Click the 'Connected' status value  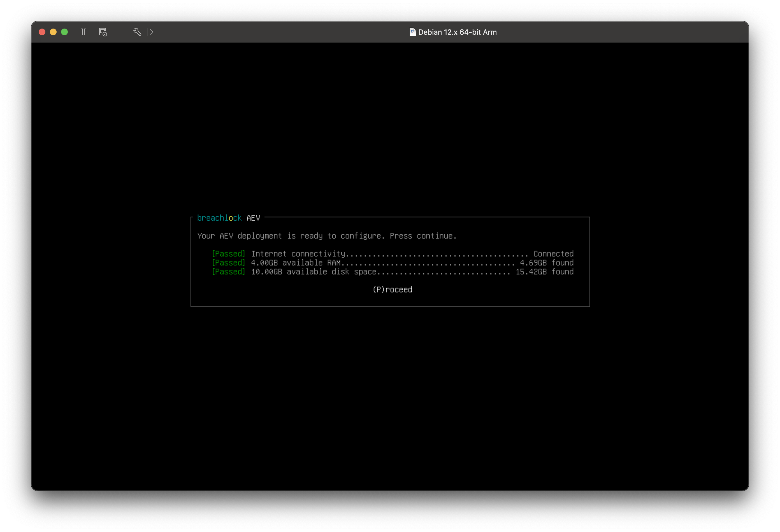pyautogui.click(x=553, y=254)
